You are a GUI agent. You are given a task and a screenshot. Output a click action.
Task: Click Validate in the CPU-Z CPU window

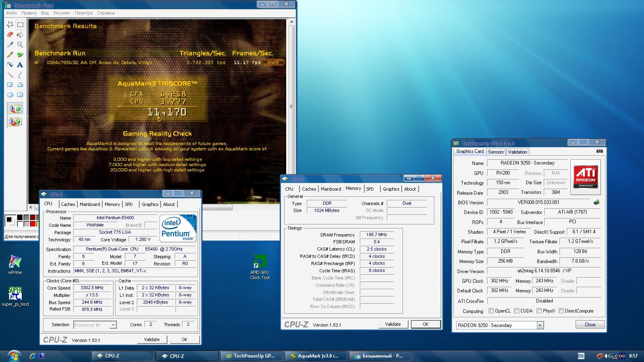pyautogui.click(x=152, y=339)
